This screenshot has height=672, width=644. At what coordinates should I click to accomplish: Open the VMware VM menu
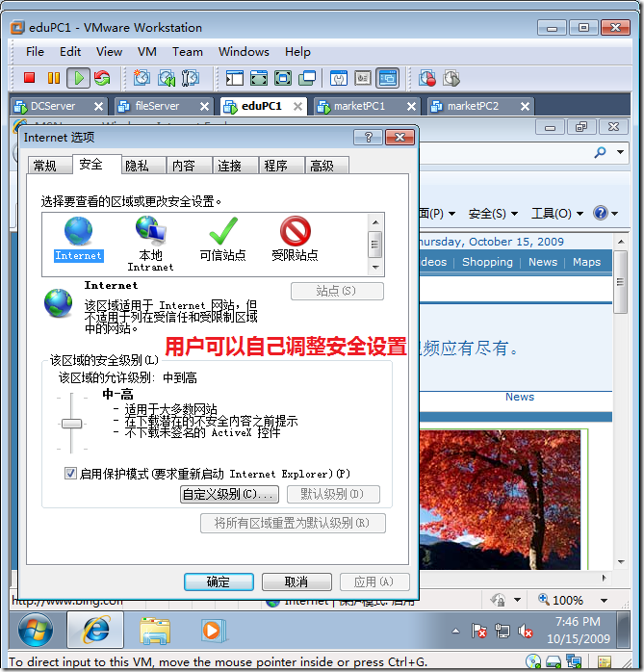point(146,52)
